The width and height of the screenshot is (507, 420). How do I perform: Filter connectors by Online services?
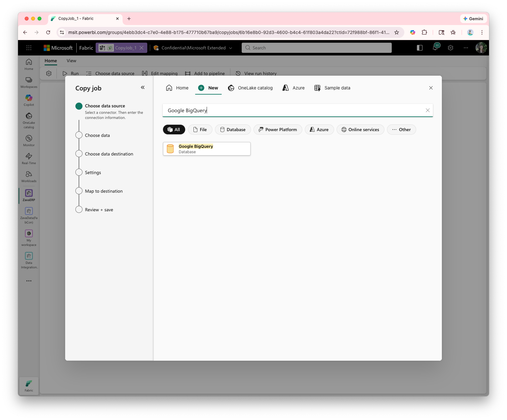360,130
